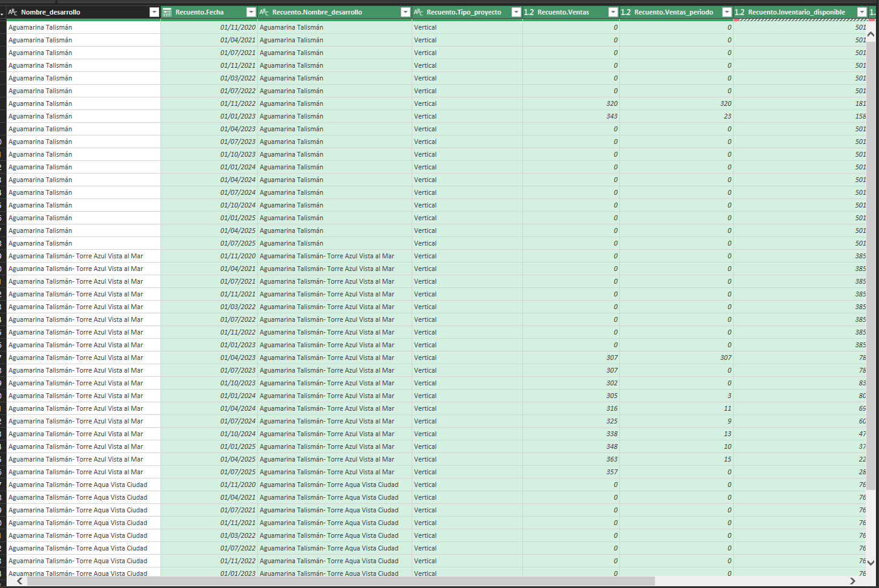879x588 pixels.
Task: Click the ABC type icon of Recuento.Tipo_proyecto
Action: point(418,12)
